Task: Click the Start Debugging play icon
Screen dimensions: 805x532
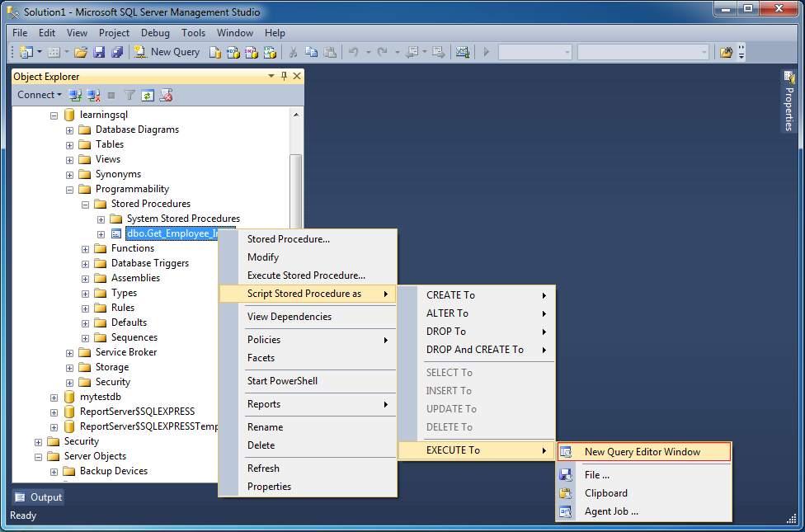Action: click(x=486, y=52)
